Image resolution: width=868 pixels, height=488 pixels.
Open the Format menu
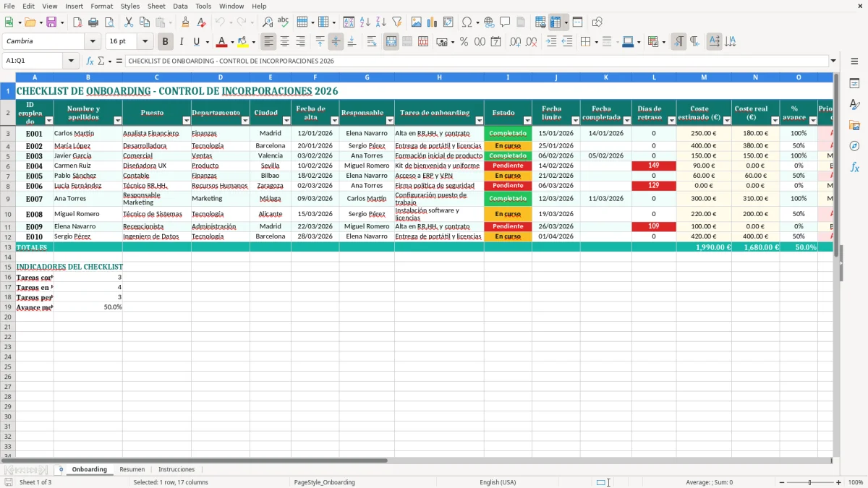tap(101, 6)
